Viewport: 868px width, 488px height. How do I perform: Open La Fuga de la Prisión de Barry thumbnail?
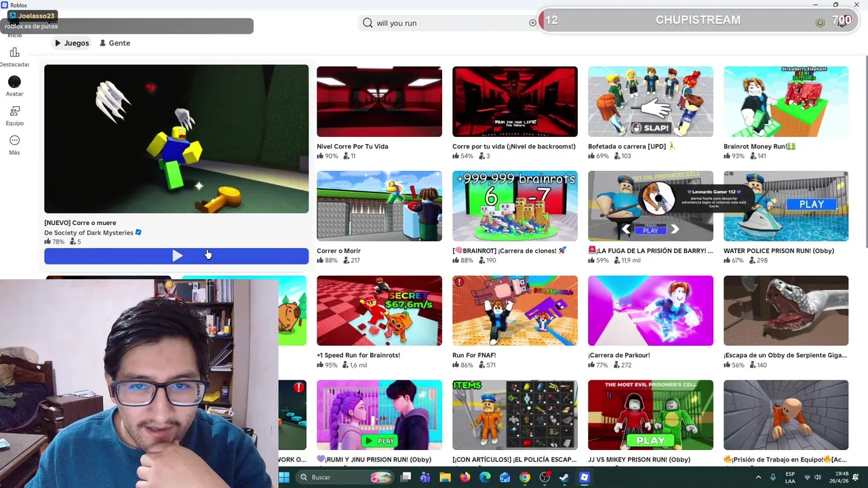pyautogui.click(x=650, y=206)
